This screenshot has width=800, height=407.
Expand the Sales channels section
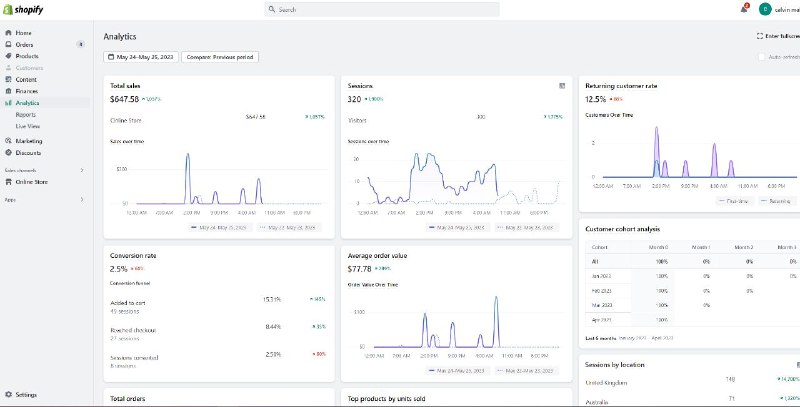(x=82, y=170)
